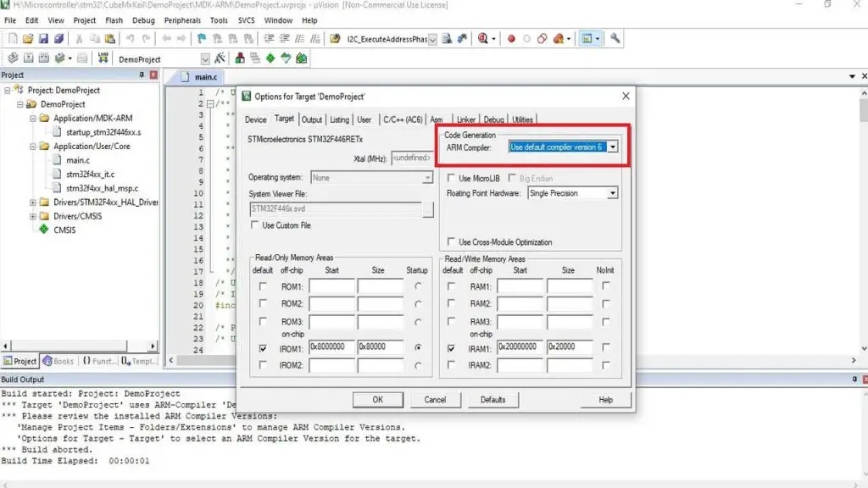
Task: Switch to the Output tab
Action: [x=312, y=119]
